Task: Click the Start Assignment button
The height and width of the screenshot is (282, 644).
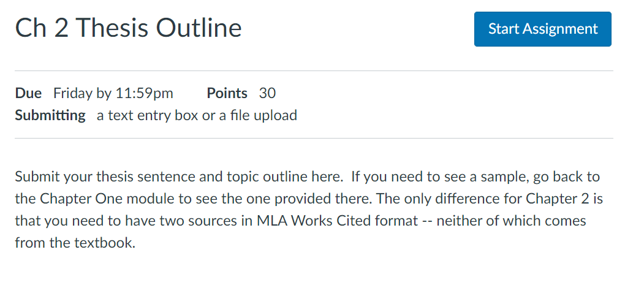Action: tap(542, 29)
